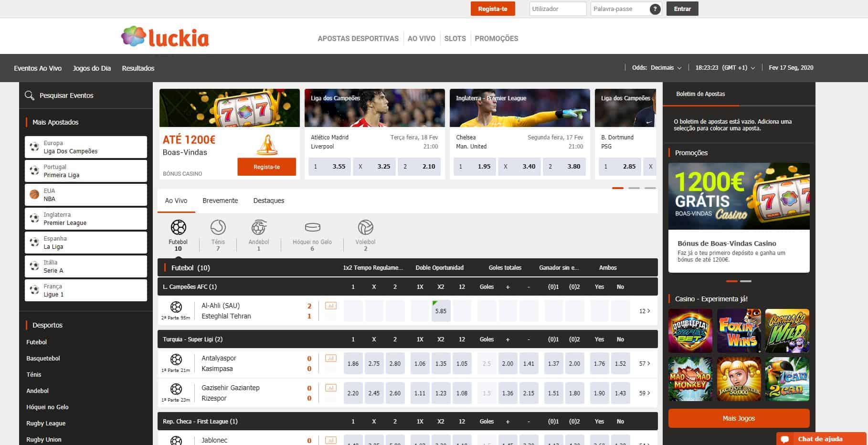Open 1 Can 2 Can game
868x445 pixels.
tap(787, 379)
